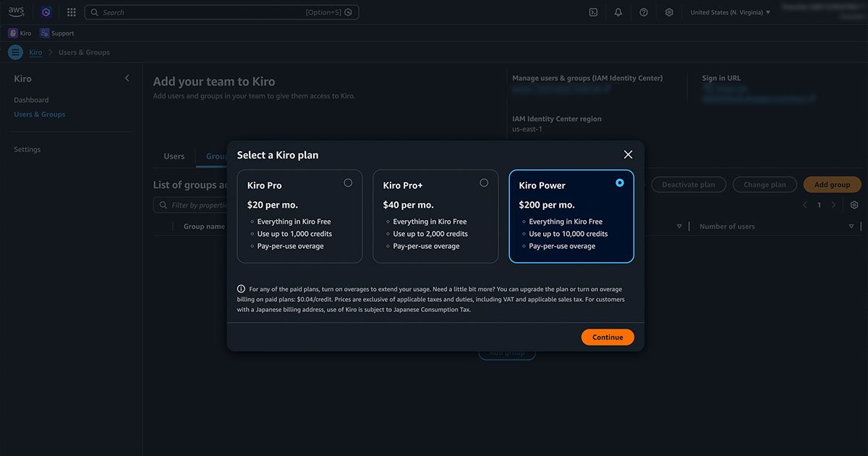Viewport: 868px width, 456px height.
Task: Open the CloudShell terminal icon
Action: [593, 12]
